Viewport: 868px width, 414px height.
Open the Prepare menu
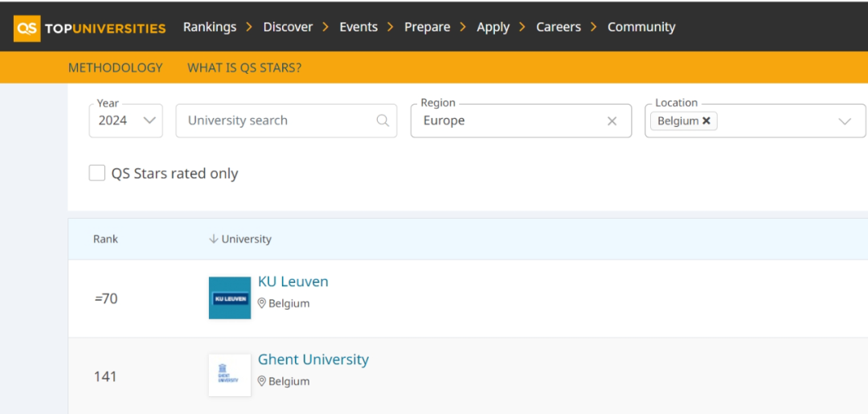tap(428, 27)
